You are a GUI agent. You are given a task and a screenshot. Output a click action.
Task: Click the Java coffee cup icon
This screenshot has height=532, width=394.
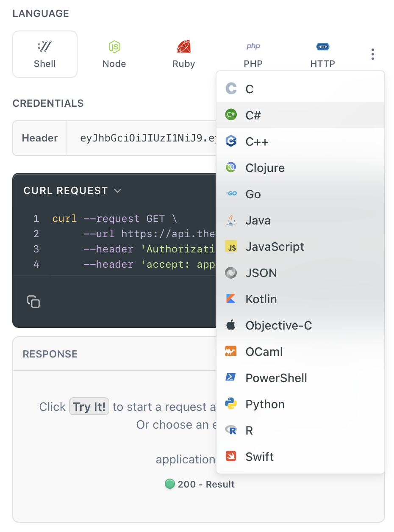click(x=231, y=220)
